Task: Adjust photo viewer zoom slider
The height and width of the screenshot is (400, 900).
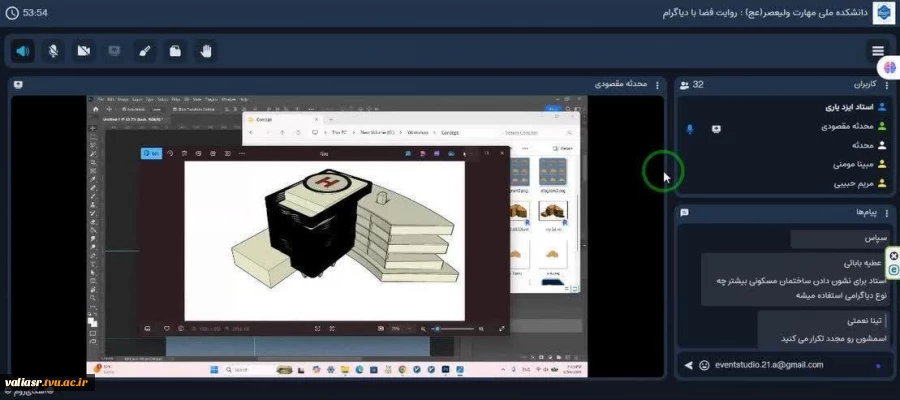Action: click(x=453, y=329)
